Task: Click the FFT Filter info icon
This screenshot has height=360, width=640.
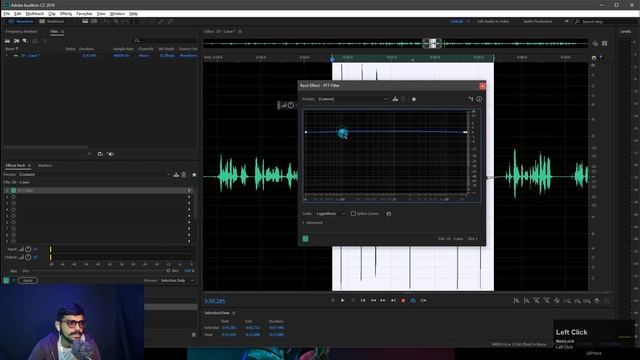Action: [479, 99]
